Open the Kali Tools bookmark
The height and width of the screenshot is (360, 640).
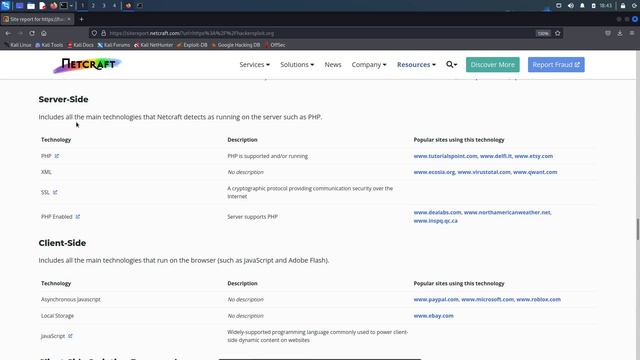[49, 45]
